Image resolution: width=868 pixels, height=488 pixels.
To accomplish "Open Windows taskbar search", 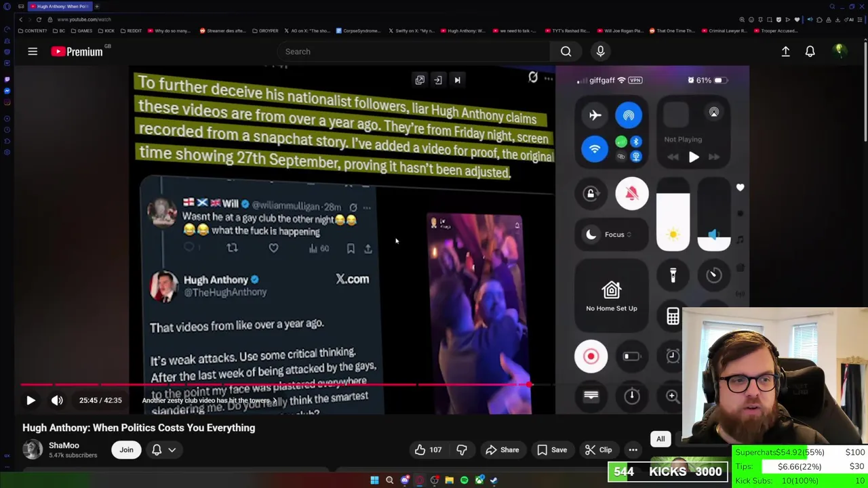I will [x=389, y=480].
